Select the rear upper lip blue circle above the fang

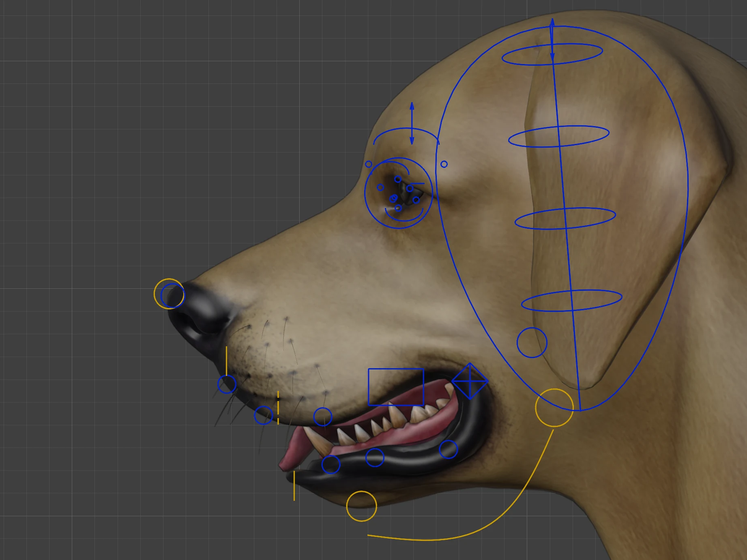(x=323, y=417)
